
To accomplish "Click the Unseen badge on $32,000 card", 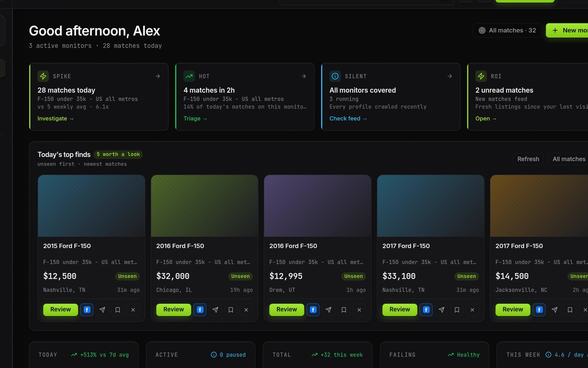I will coord(240,276).
